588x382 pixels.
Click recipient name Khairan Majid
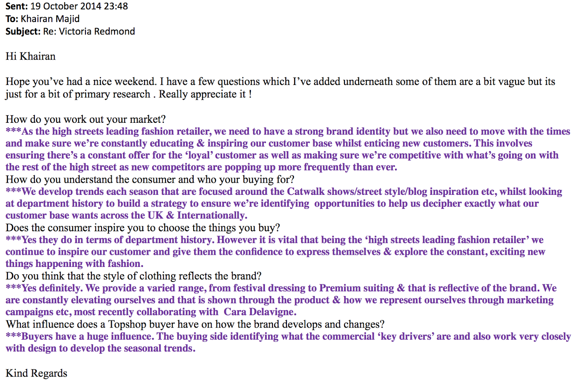(x=50, y=19)
